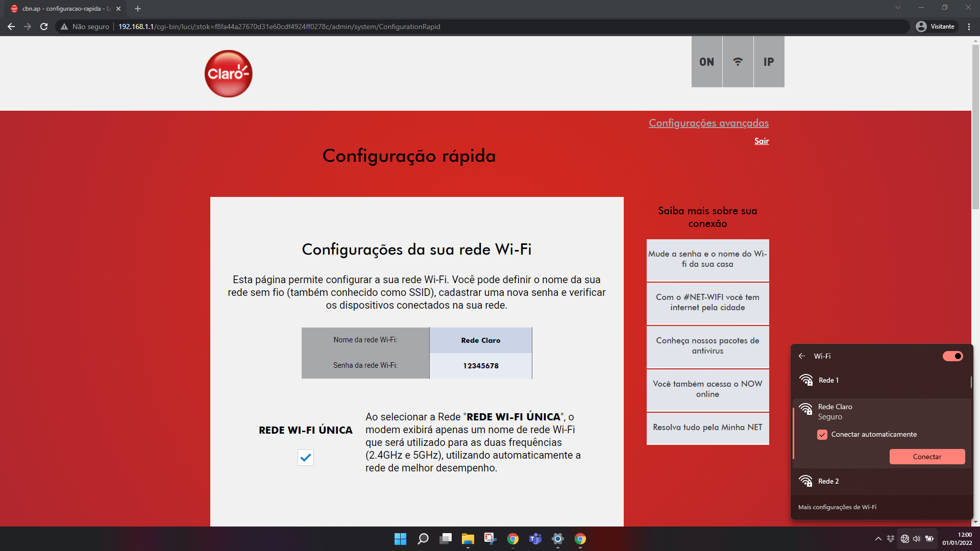Click the first Chrome icon on taskbar
Image resolution: width=980 pixels, height=551 pixels.
[513, 539]
